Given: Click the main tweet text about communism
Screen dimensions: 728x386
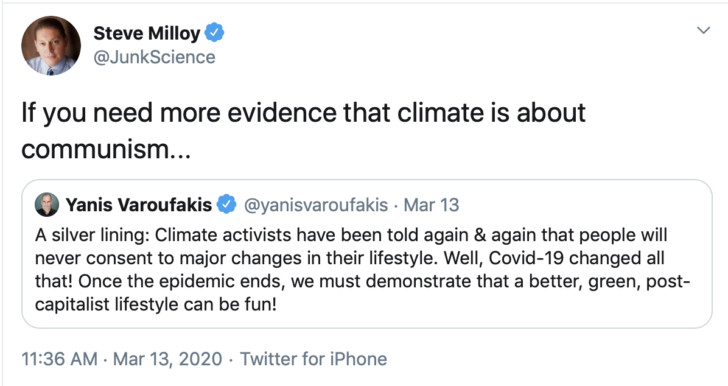Looking at the screenshot, I should (x=303, y=131).
